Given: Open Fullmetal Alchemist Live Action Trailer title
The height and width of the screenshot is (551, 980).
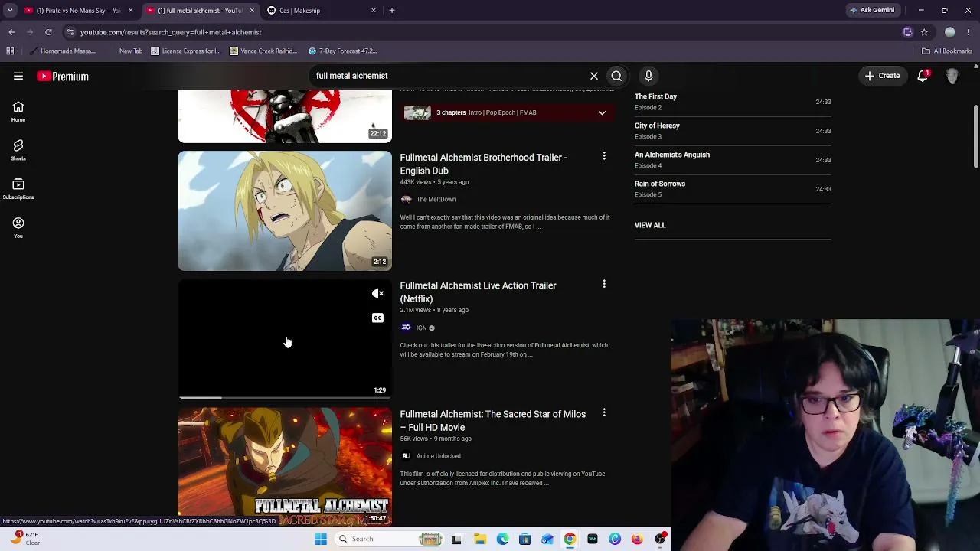Looking at the screenshot, I should tap(478, 292).
